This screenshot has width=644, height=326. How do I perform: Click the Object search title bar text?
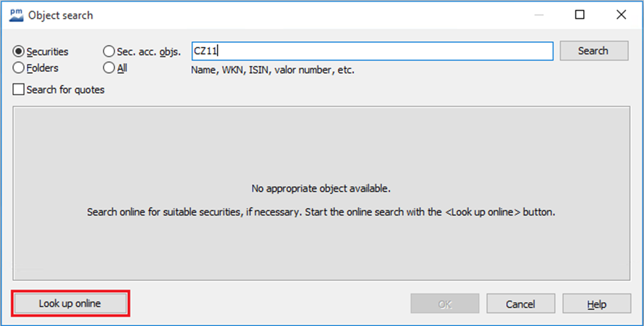pyautogui.click(x=61, y=15)
